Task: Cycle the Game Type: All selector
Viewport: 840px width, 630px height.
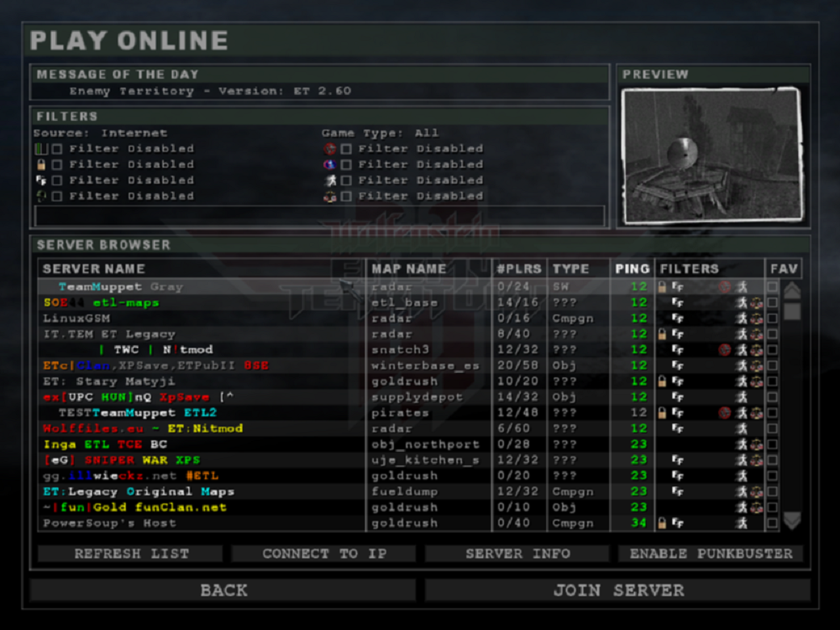Action: point(380,133)
